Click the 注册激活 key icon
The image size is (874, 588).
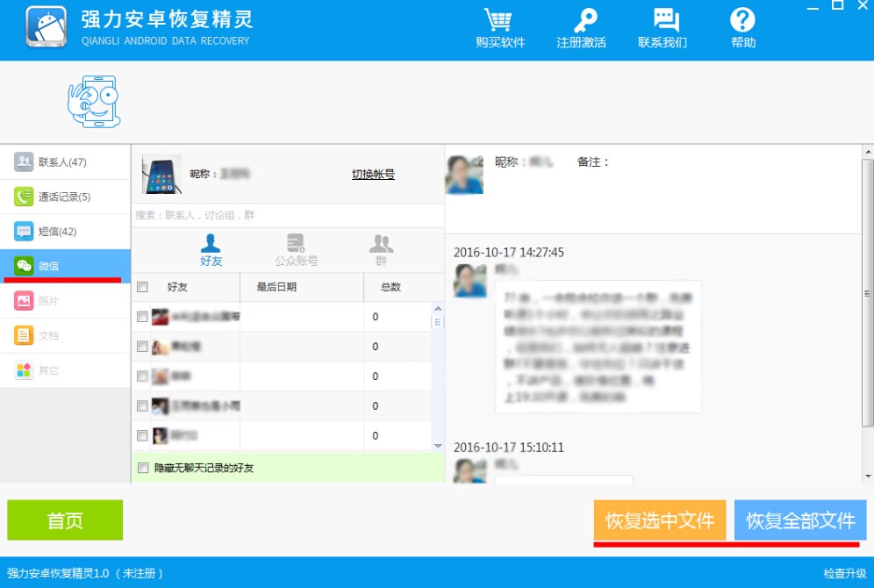[x=584, y=21]
